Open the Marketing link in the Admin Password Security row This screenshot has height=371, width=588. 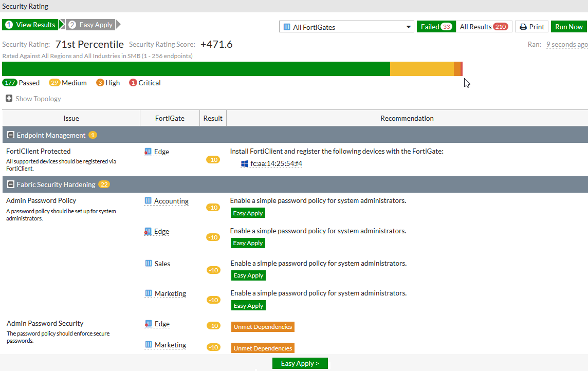pyautogui.click(x=170, y=345)
